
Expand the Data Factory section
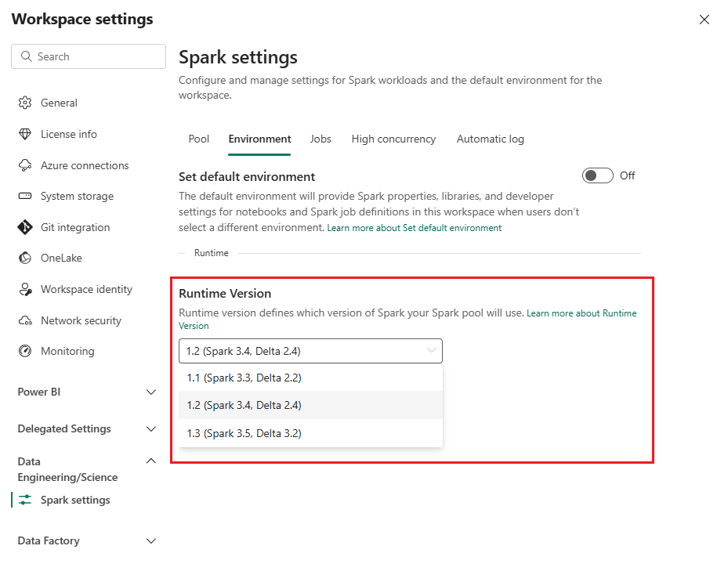pos(151,540)
